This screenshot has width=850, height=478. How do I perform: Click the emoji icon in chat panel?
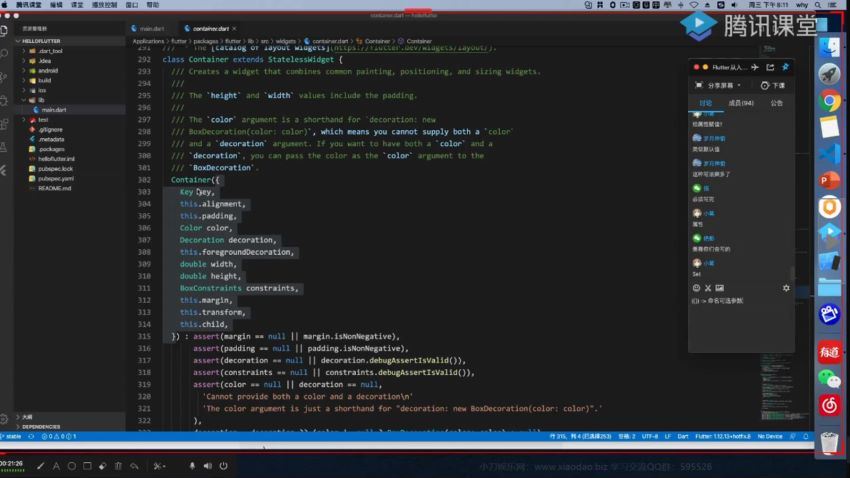(x=696, y=288)
